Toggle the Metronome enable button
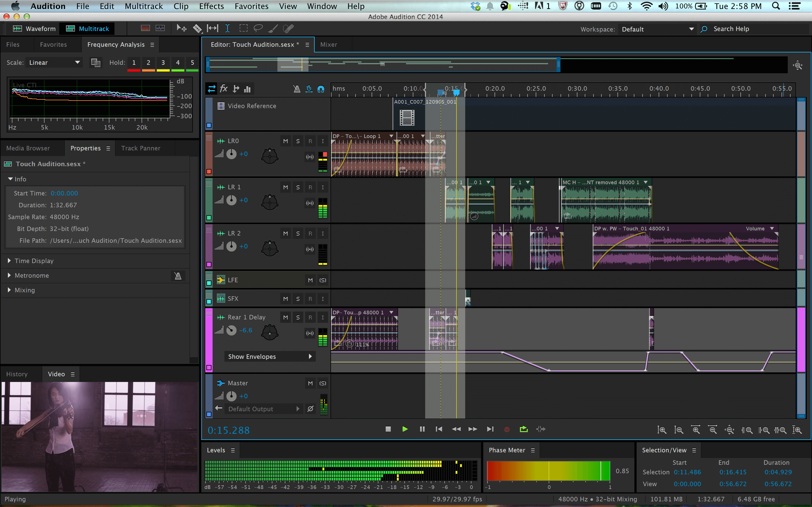Screen dimensions: 812x507 pos(178,275)
